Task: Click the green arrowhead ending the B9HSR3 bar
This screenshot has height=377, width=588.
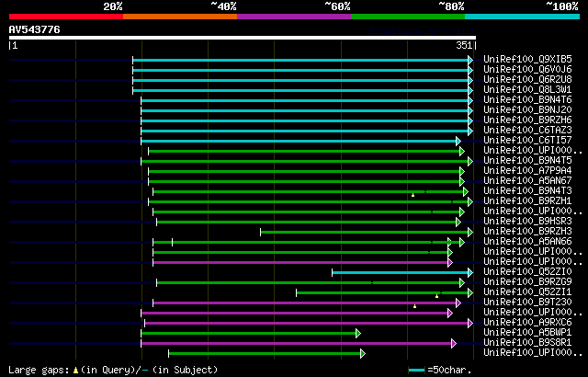Action: 458,223
